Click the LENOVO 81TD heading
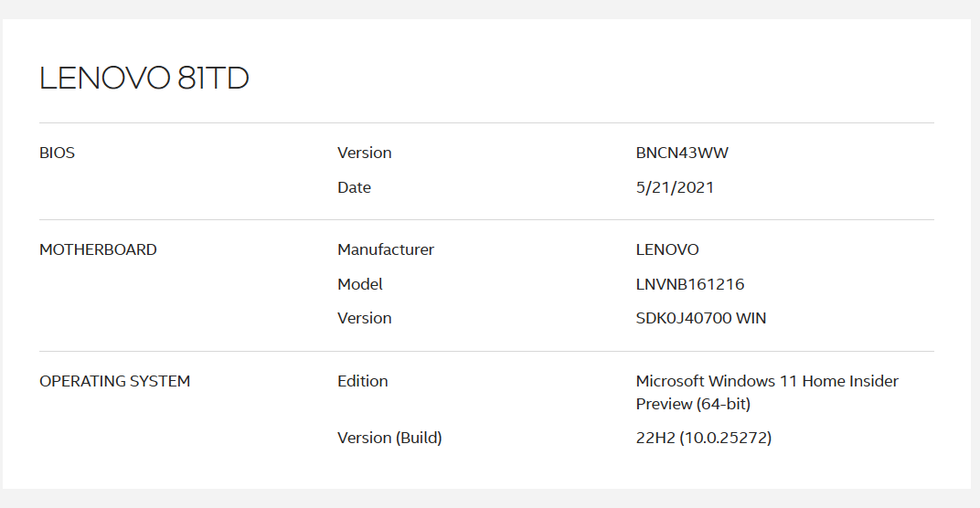The width and height of the screenshot is (980, 508). [x=144, y=79]
